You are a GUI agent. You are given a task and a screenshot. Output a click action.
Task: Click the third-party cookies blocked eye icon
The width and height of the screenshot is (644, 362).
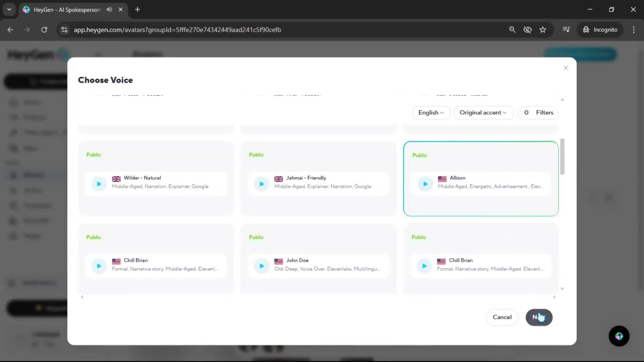click(527, 30)
